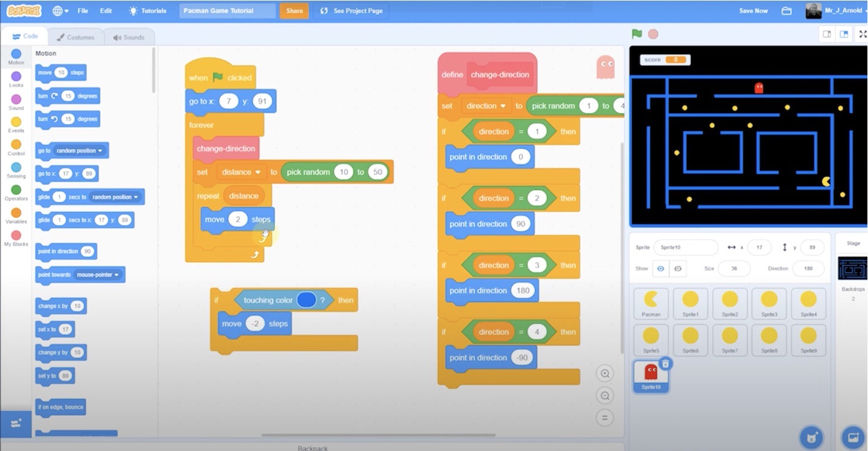The image size is (868, 451).
Task: Open the distance variable dropdown in set block
Action: click(x=240, y=172)
